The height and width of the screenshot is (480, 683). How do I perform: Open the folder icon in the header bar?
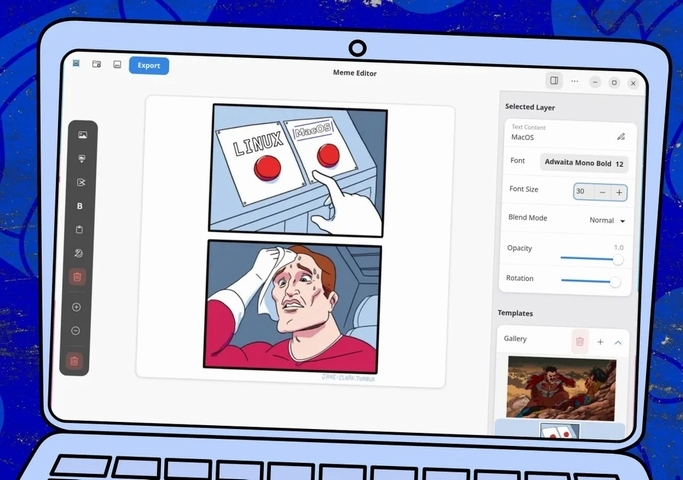97,64
